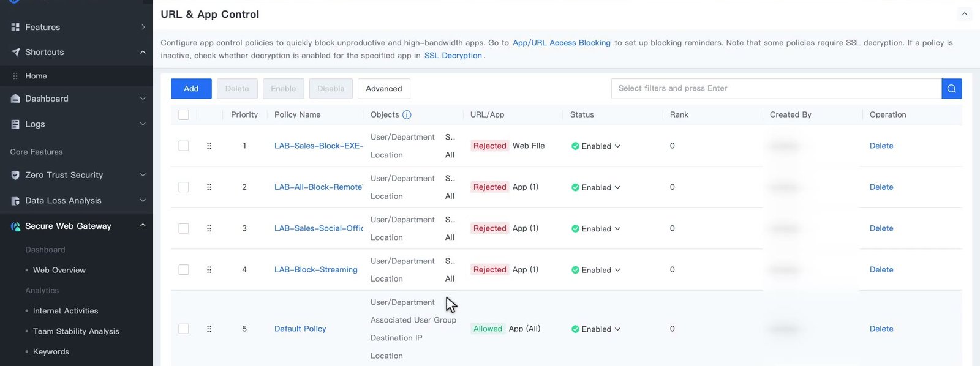Tick the select-all checkbox in table header

184,115
